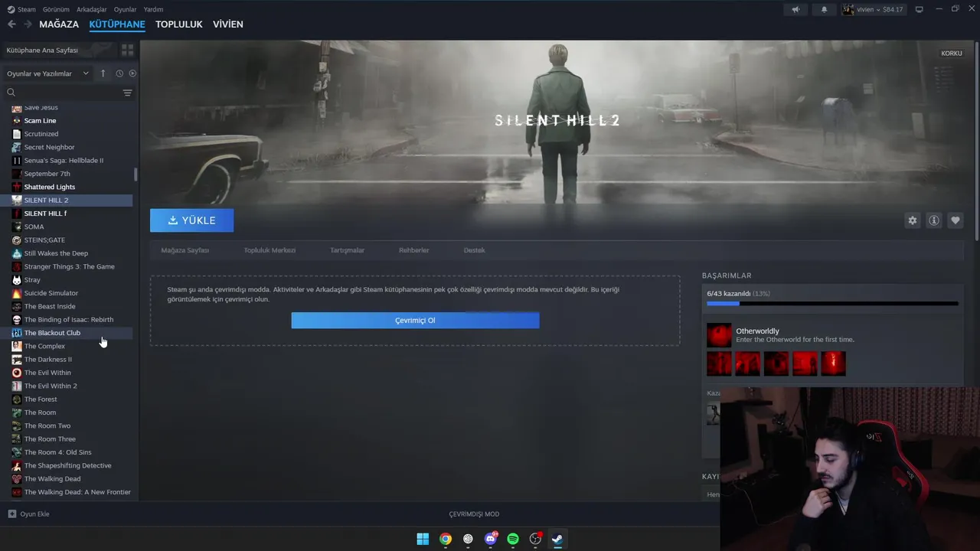Expand the Oyunlar ve Yazılımlar dropdown

click(x=47, y=73)
